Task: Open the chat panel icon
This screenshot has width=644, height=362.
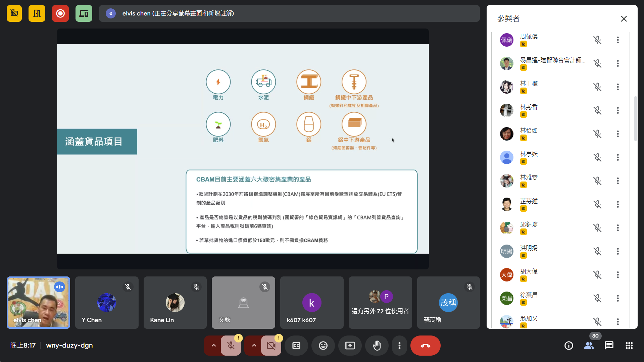Action: pos(609,346)
